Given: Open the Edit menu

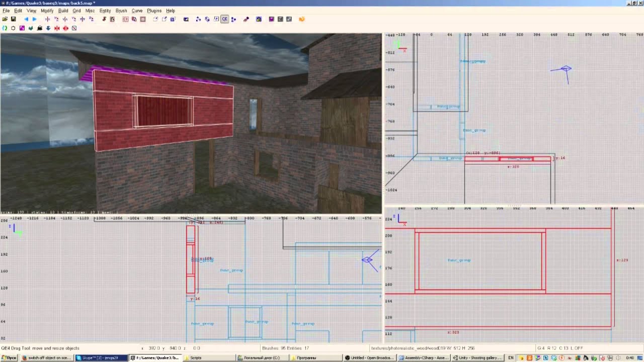Looking at the screenshot, I should 18,11.
